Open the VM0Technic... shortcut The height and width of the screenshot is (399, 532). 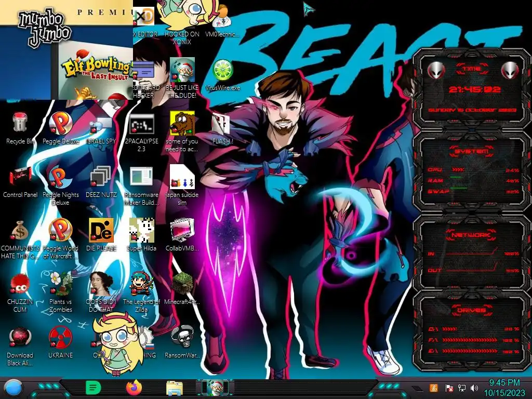(x=222, y=21)
